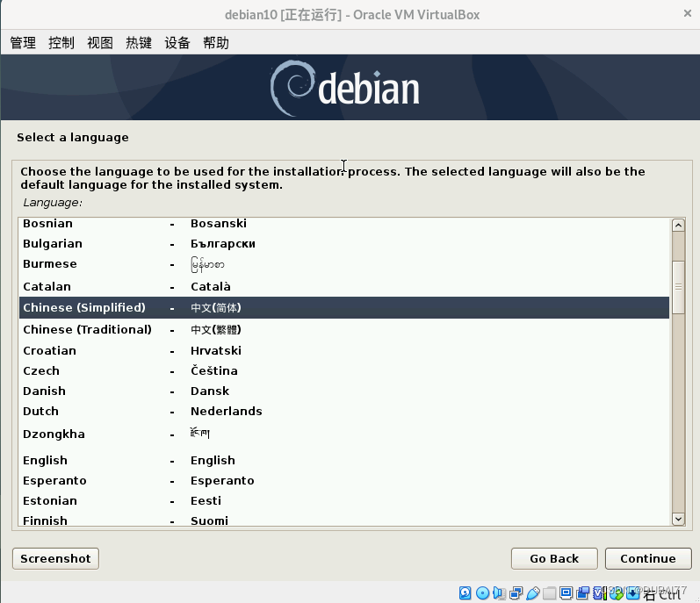Select the Danish language row
The height and width of the screenshot is (603, 700).
pyautogui.click(x=343, y=391)
